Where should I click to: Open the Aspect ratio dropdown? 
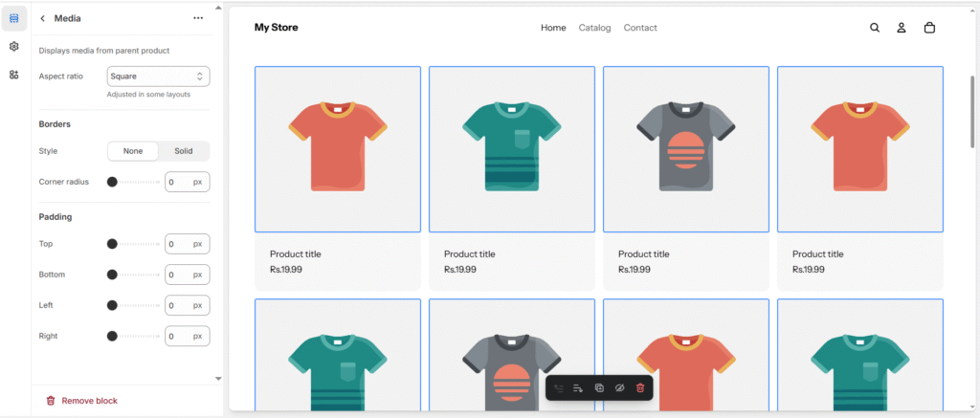pyautogui.click(x=158, y=77)
